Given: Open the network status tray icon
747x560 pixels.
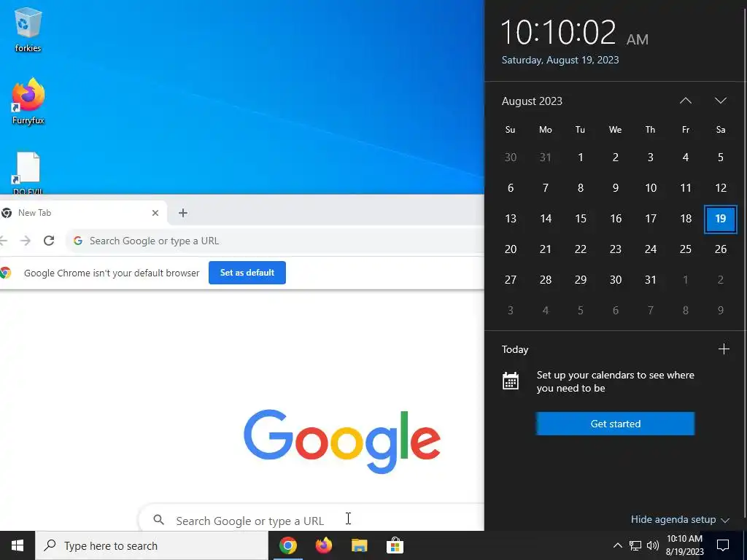Looking at the screenshot, I should 635,545.
